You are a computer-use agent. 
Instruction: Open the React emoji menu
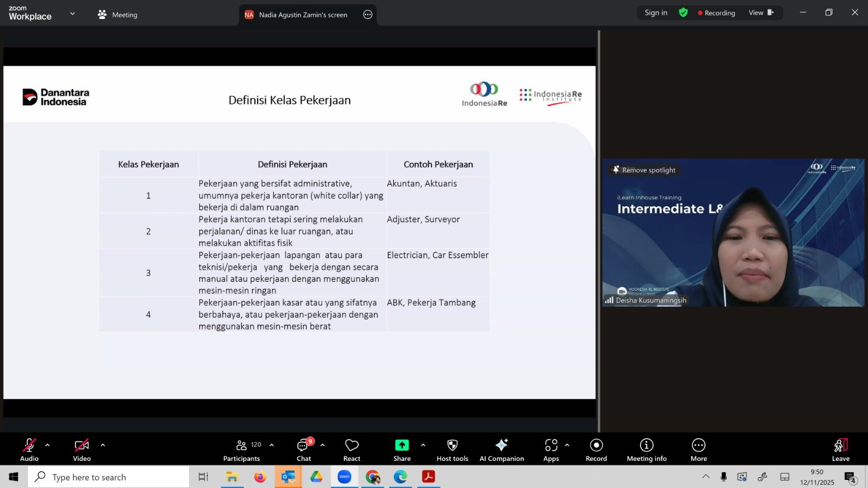click(x=352, y=450)
